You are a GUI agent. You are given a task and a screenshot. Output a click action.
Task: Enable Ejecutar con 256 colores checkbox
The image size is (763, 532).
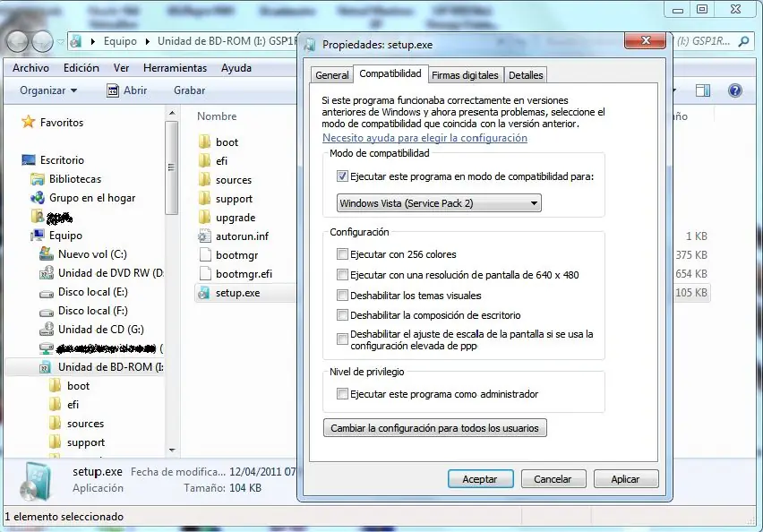[x=342, y=254]
